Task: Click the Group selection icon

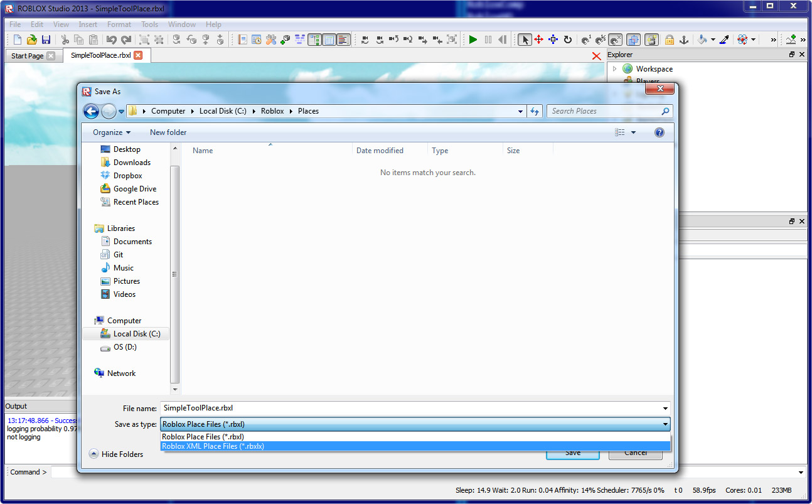Action: (144, 40)
